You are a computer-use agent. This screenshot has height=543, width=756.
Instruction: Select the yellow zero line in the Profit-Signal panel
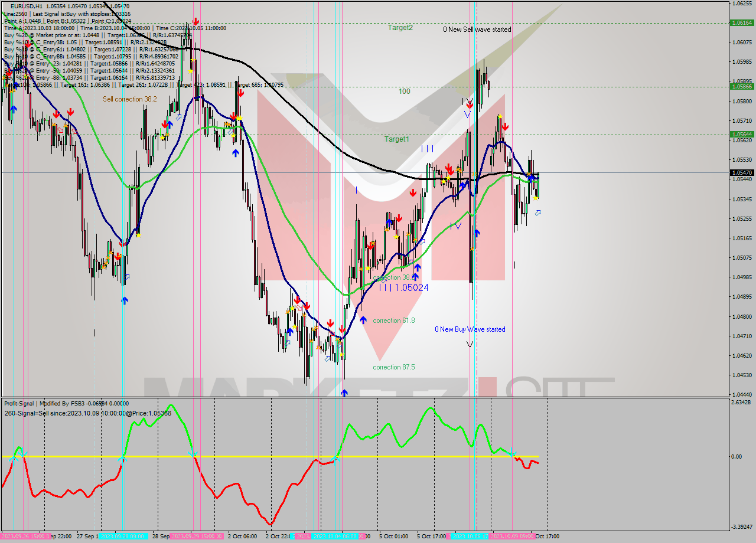click(x=236, y=456)
